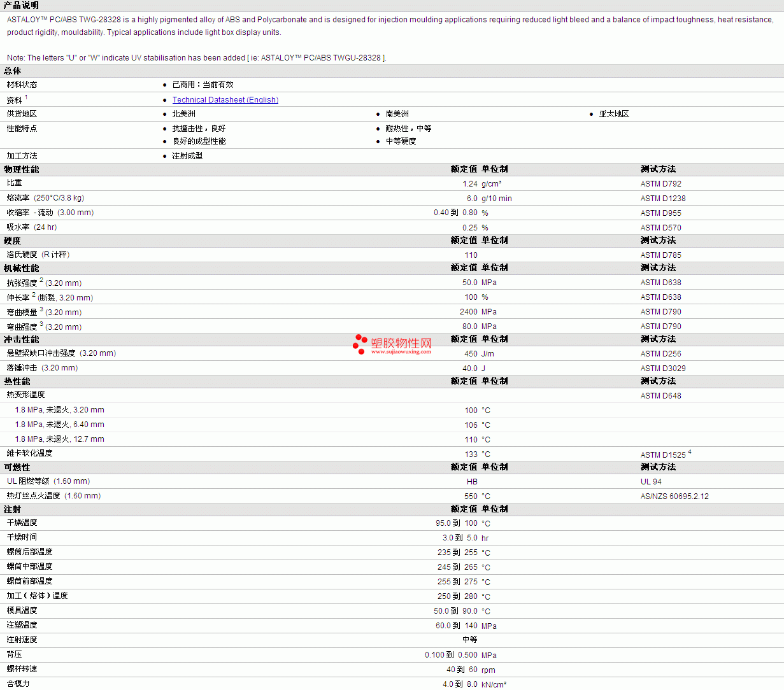Click the 'ASTM D3029' test method

click(x=663, y=369)
